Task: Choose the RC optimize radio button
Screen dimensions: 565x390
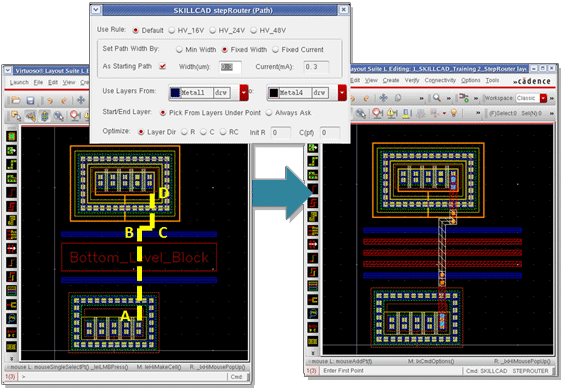Action: click(x=223, y=132)
